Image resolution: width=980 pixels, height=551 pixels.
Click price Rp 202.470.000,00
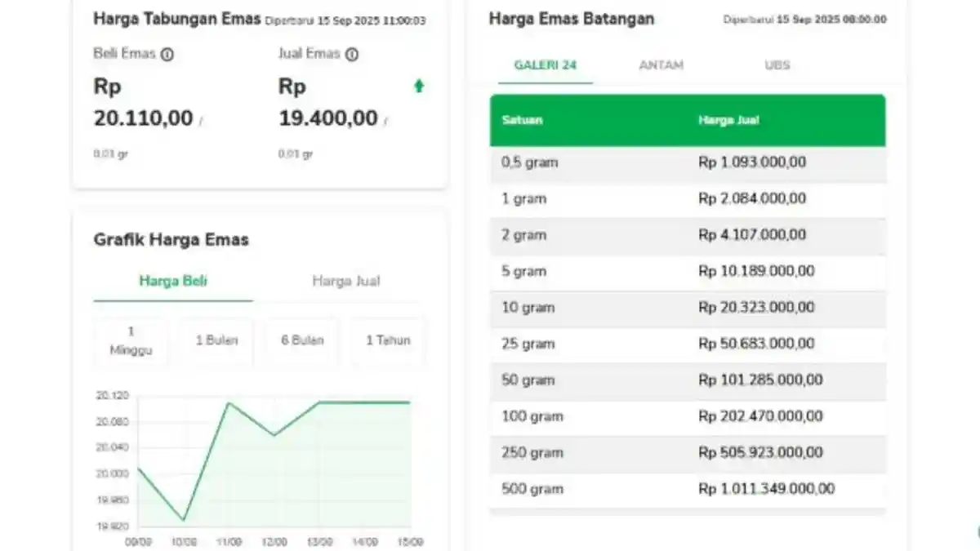760,416
